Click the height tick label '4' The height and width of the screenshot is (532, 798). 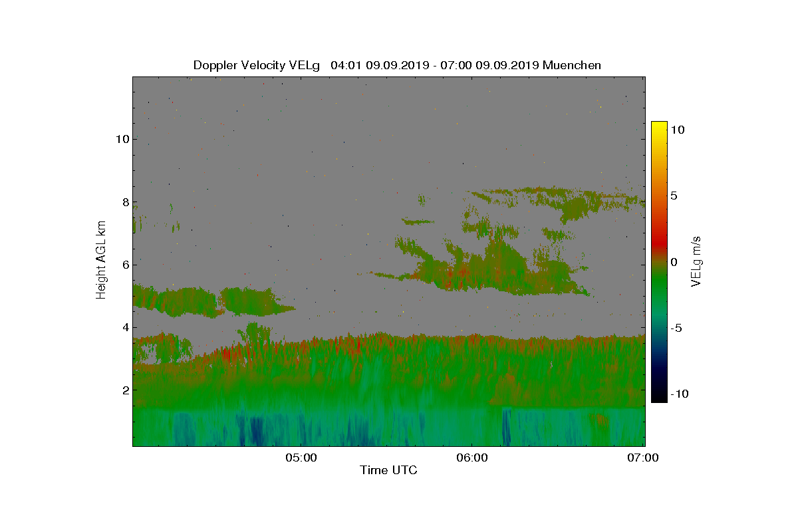124,327
